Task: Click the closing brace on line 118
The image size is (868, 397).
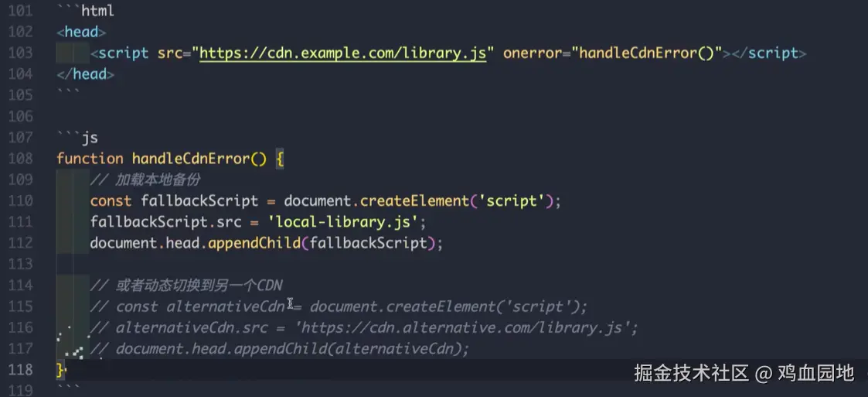Action: (60, 369)
